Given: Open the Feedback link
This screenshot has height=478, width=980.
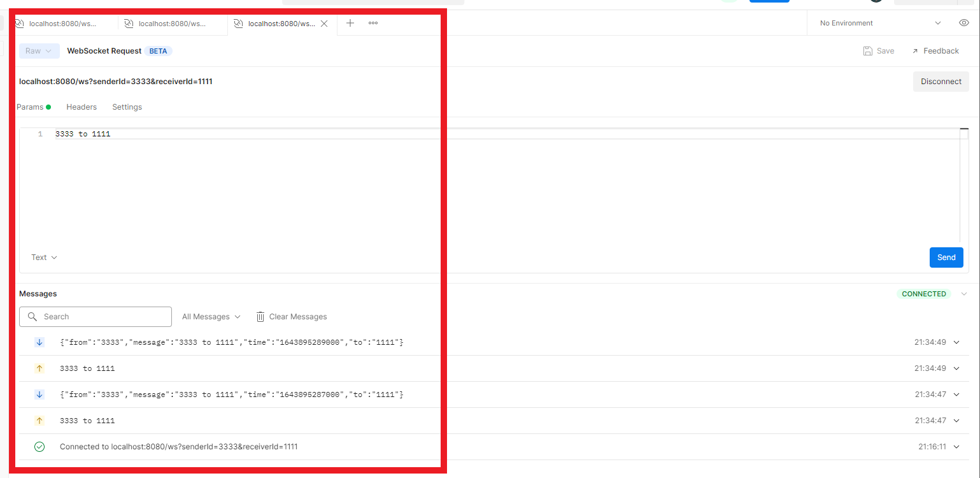Looking at the screenshot, I should pos(935,51).
